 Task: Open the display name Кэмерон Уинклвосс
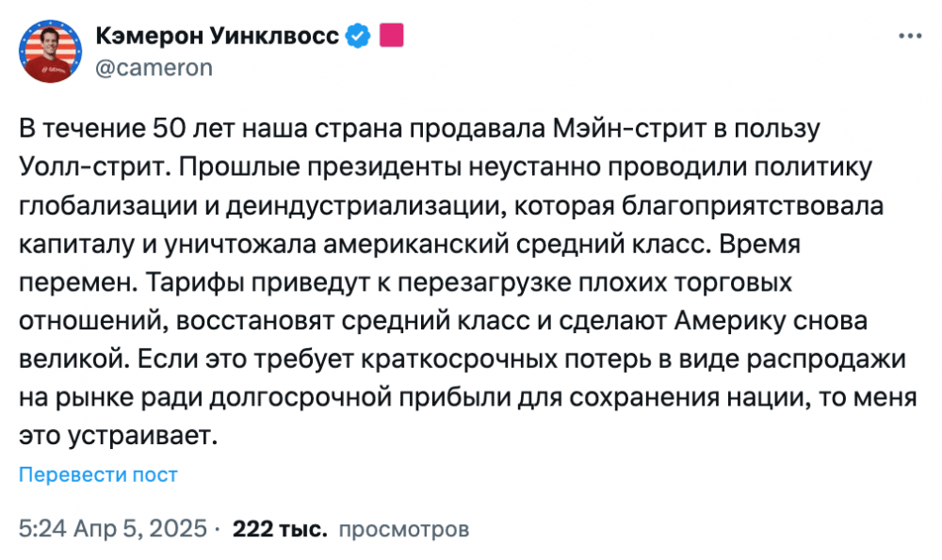[218, 37]
